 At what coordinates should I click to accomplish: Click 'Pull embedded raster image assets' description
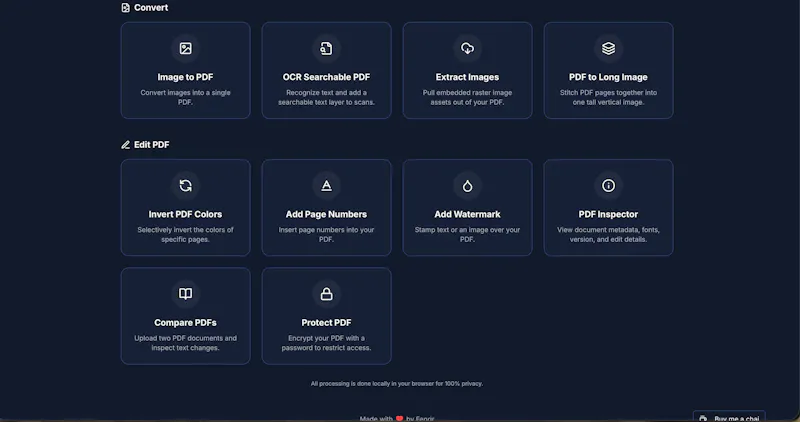467,97
